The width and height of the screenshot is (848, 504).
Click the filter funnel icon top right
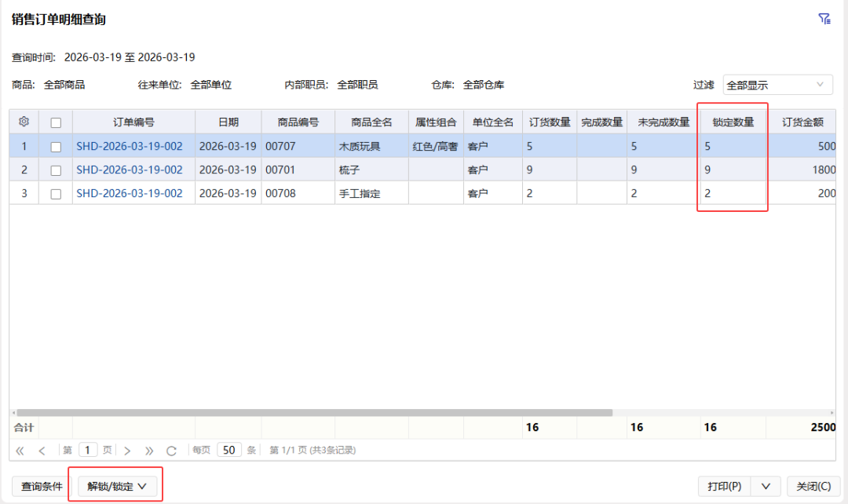click(824, 18)
